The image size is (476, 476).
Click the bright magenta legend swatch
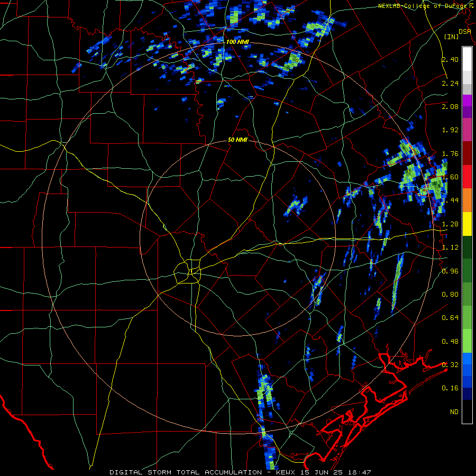[467, 100]
